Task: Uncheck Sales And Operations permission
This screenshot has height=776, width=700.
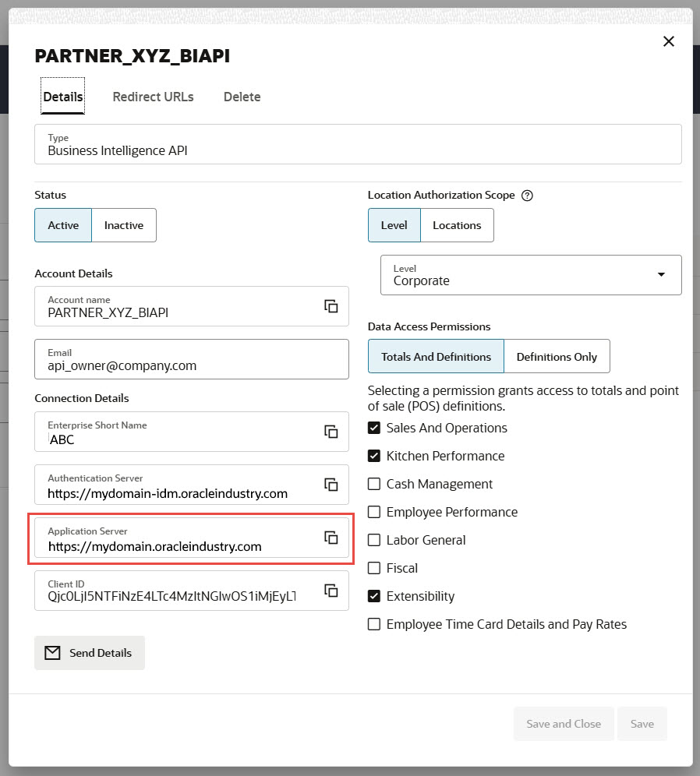Action: (x=374, y=428)
